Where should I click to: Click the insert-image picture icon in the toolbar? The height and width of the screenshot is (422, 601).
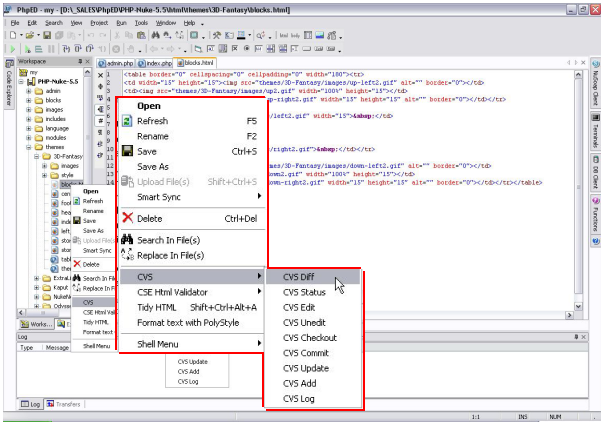coord(320,36)
